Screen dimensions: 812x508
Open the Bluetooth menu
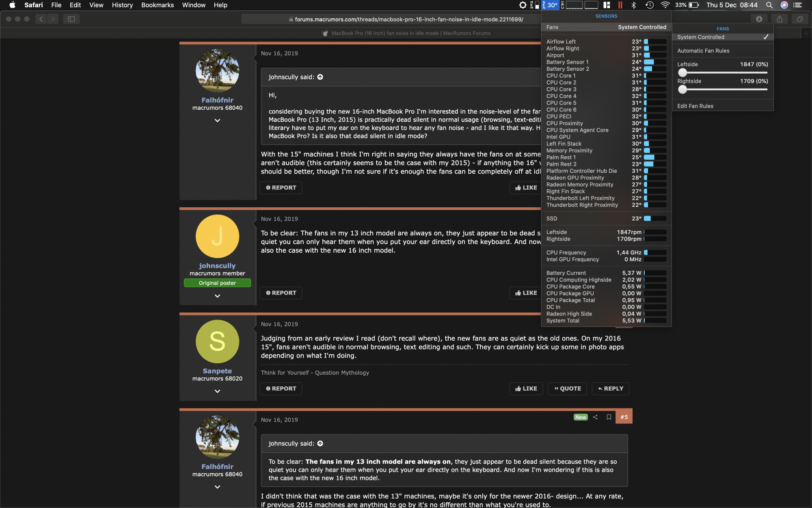[x=633, y=5]
